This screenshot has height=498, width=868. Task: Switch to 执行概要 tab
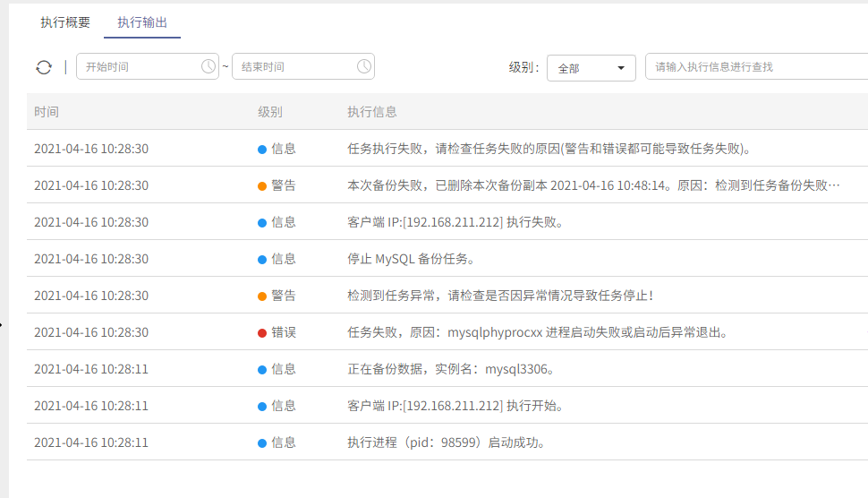tap(65, 22)
